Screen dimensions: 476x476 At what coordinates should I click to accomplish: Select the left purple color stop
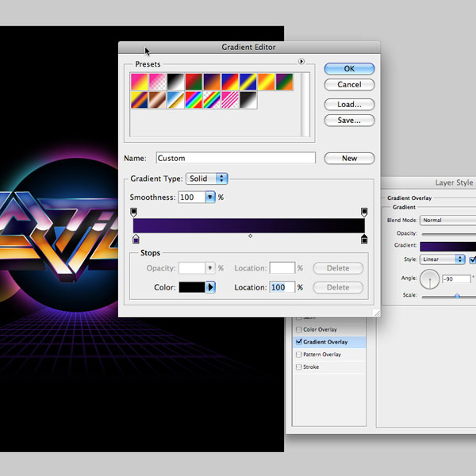[x=136, y=239]
